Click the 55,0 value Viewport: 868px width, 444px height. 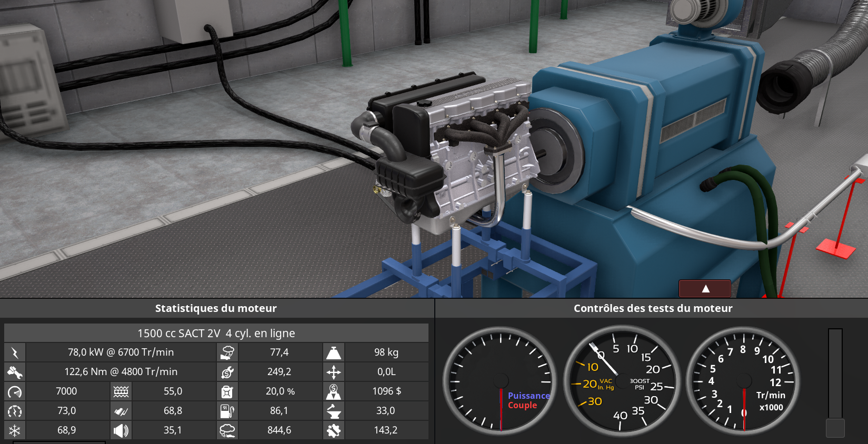[173, 391]
